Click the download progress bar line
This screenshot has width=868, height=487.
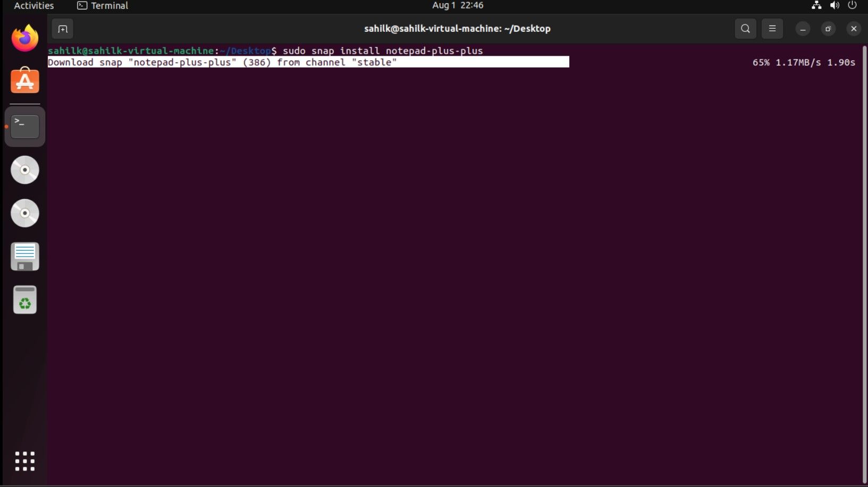pos(308,62)
